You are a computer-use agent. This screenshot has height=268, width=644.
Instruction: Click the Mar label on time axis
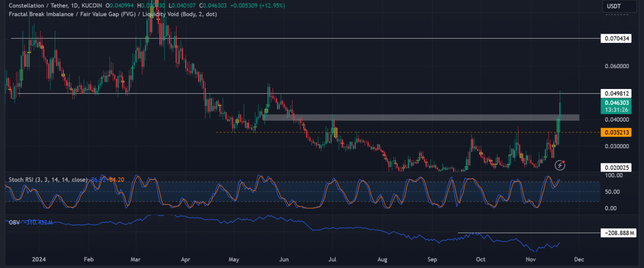pyautogui.click(x=136, y=258)
